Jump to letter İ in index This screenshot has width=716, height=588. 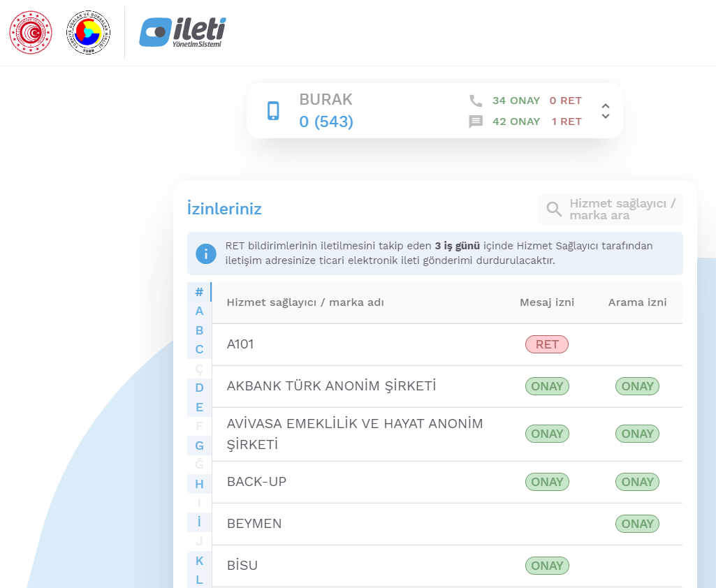[x=199, y=522]
